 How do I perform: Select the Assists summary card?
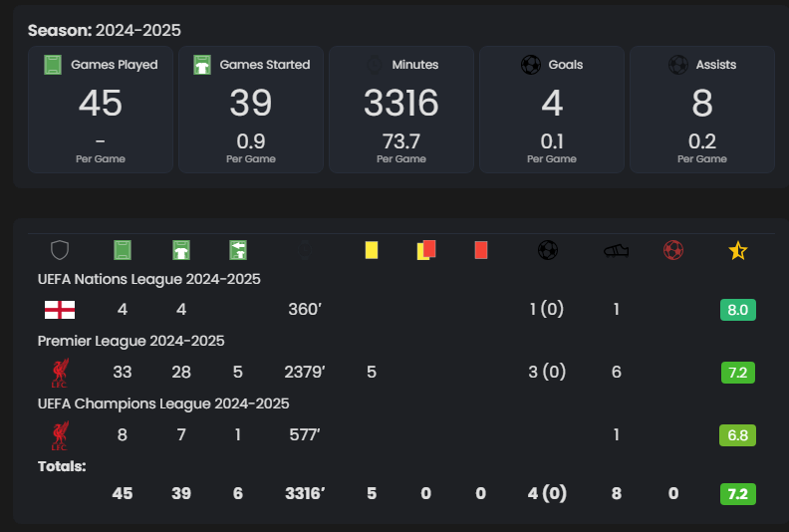pos(702,110)
